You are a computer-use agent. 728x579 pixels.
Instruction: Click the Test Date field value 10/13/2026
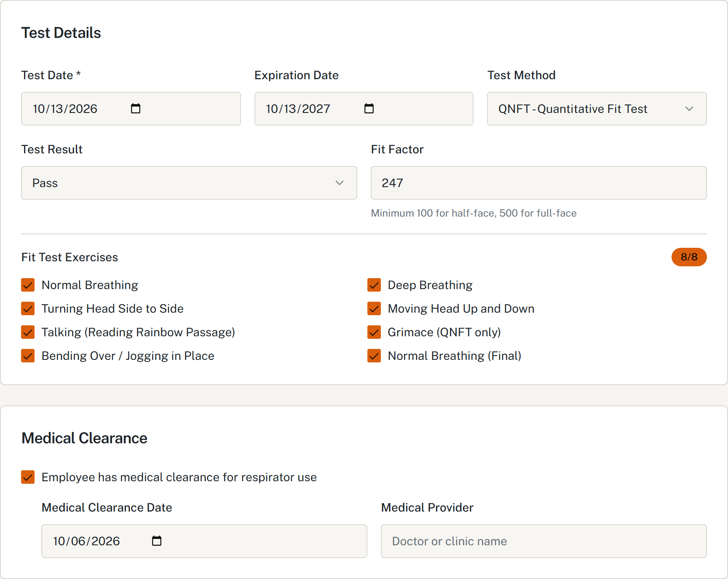pos(65,109)
